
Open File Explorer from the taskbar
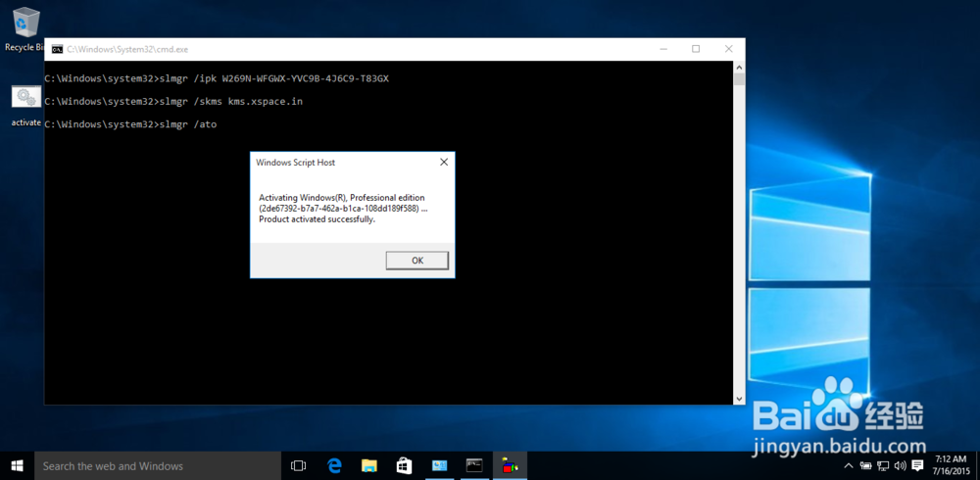coord(369,465)
